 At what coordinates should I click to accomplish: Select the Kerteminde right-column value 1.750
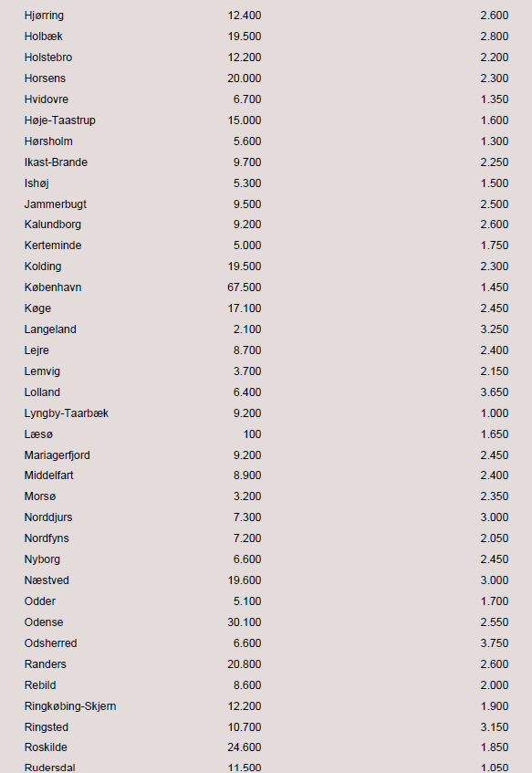495,245
